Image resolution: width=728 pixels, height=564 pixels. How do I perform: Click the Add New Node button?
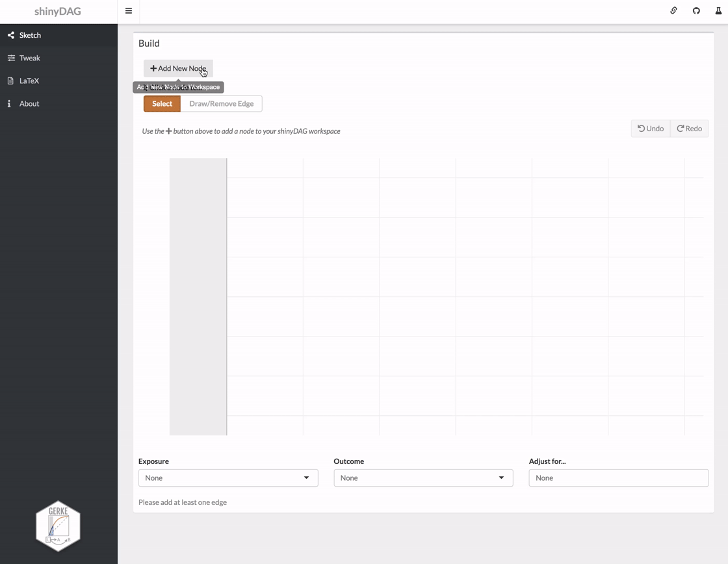(x=178, y=68)
